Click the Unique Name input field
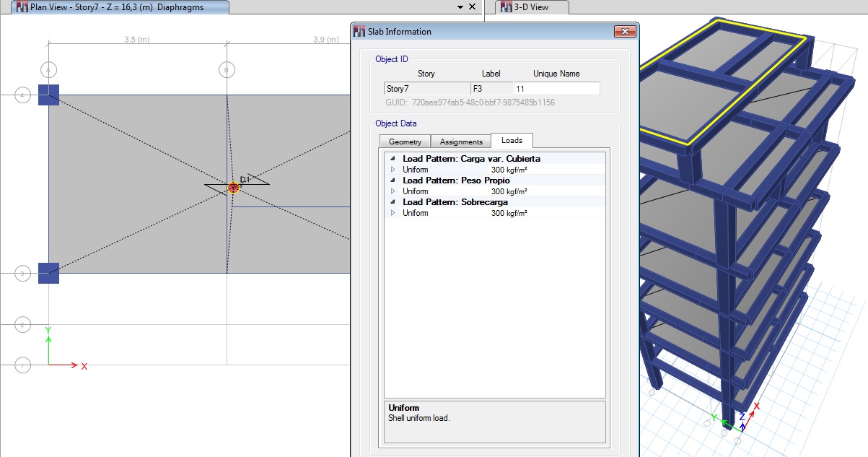 556,89
